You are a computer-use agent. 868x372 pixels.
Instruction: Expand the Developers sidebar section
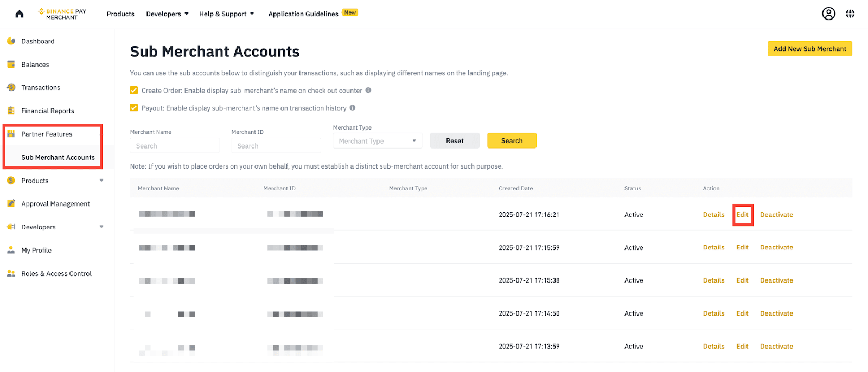tap(101, 227)
